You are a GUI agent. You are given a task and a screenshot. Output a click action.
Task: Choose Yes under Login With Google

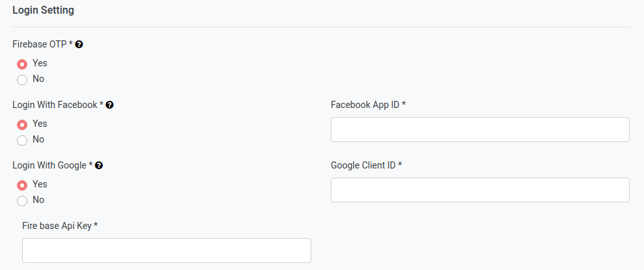(x=22, y=185)
